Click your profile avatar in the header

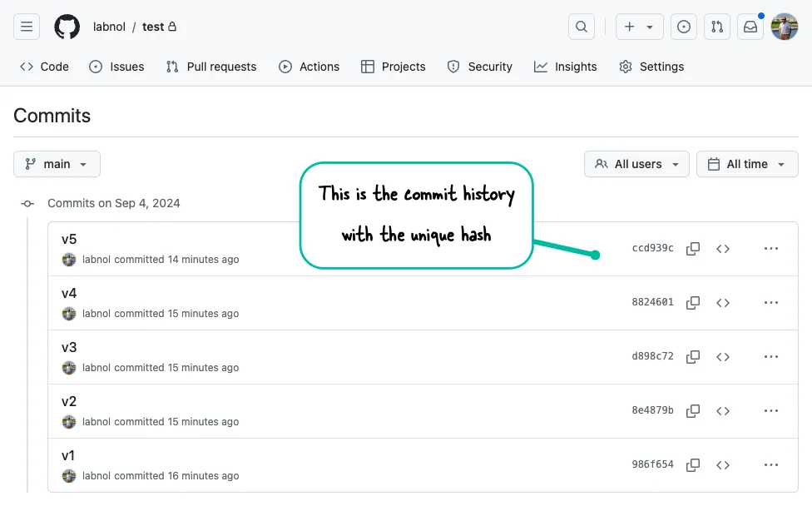[x=783, y=26]
